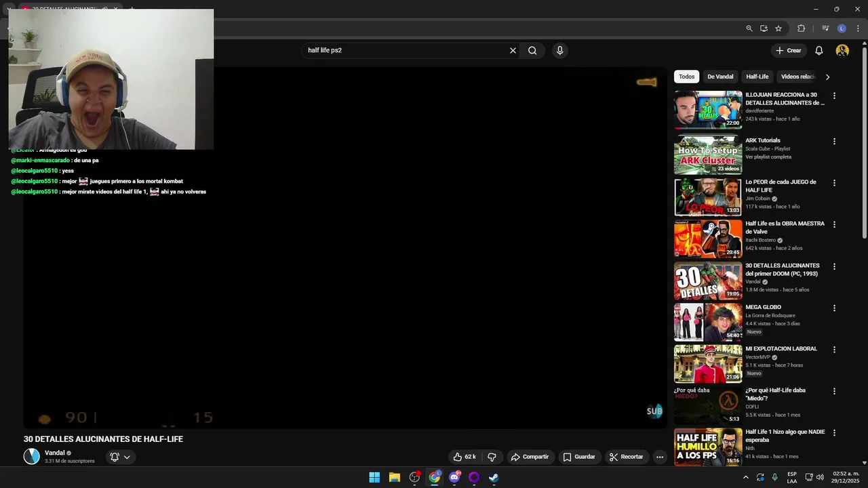
Task: Open Chrome from the taskbar
Action: 434,477
